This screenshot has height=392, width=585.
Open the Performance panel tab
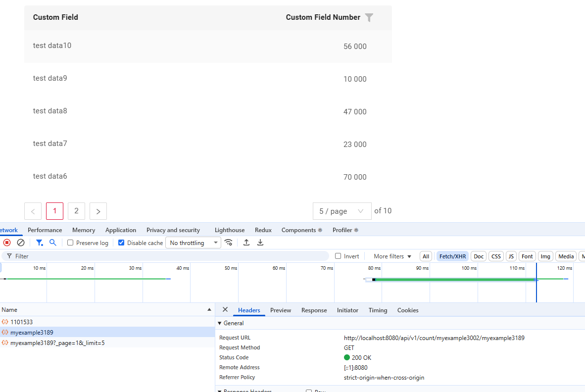click(45, 230)
